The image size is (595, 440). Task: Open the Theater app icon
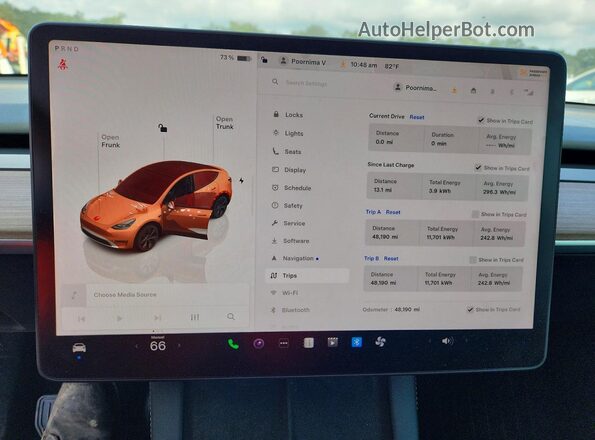333,343
